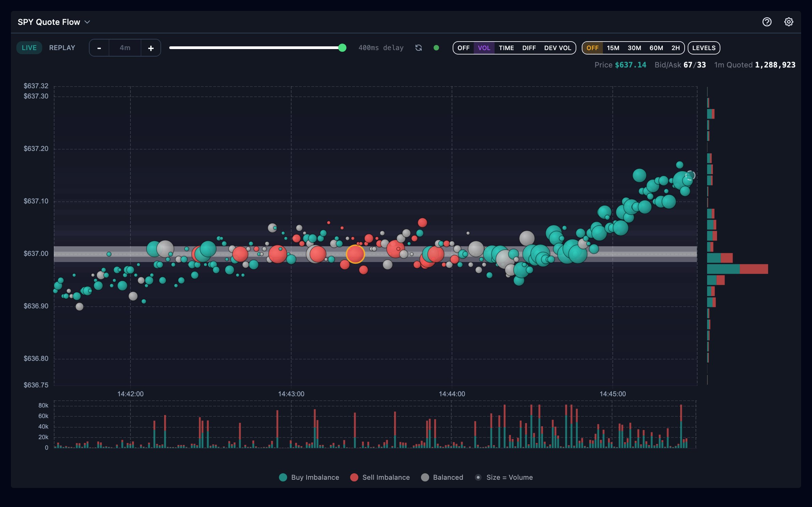Open settings gear icon
The width and height of the screenshot is (812, 507).
tap(788, 22)
